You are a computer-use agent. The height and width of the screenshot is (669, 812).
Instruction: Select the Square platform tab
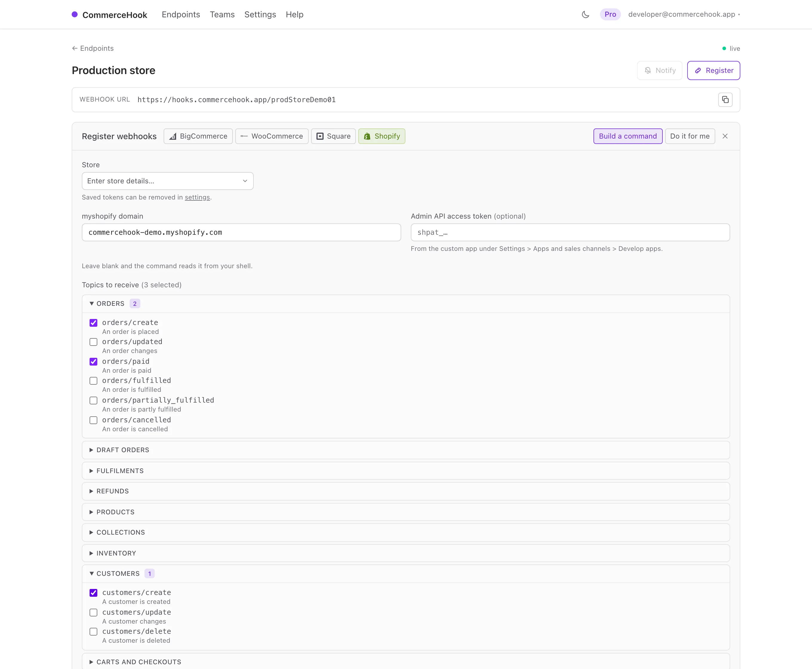tap(333, 136)
